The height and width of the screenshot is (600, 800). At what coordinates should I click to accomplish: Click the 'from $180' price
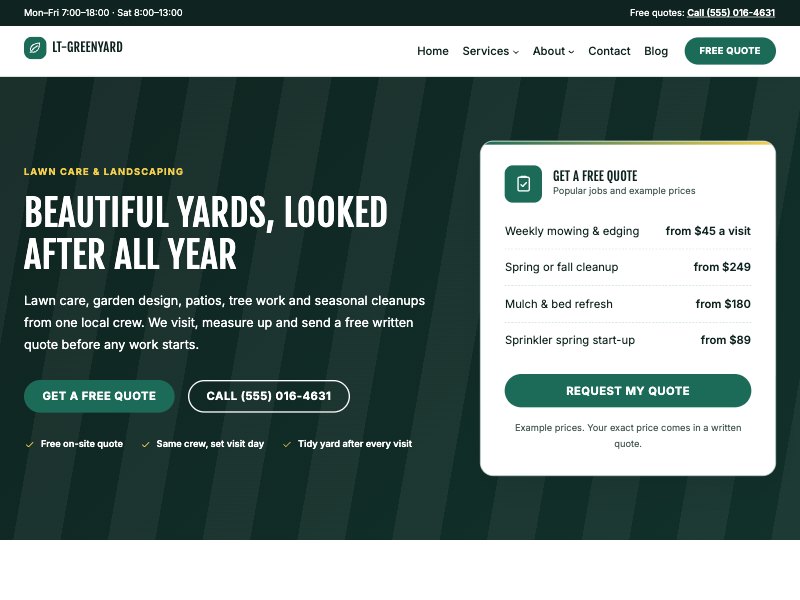[723, 304]
